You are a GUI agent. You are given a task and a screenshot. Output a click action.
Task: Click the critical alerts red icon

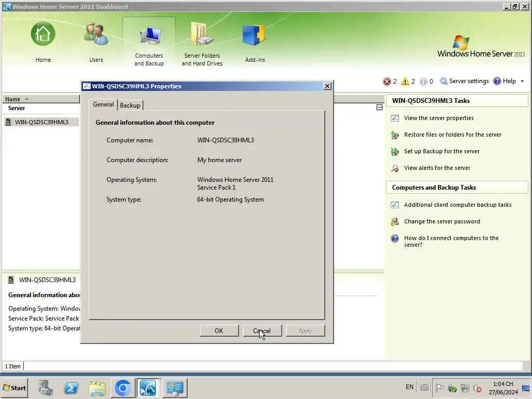387,82
